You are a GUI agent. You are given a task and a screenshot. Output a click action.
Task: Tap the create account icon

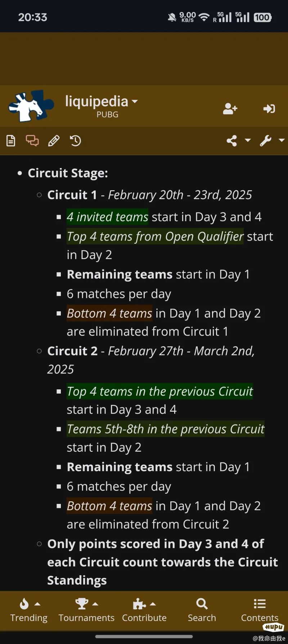tap(230, 108)
